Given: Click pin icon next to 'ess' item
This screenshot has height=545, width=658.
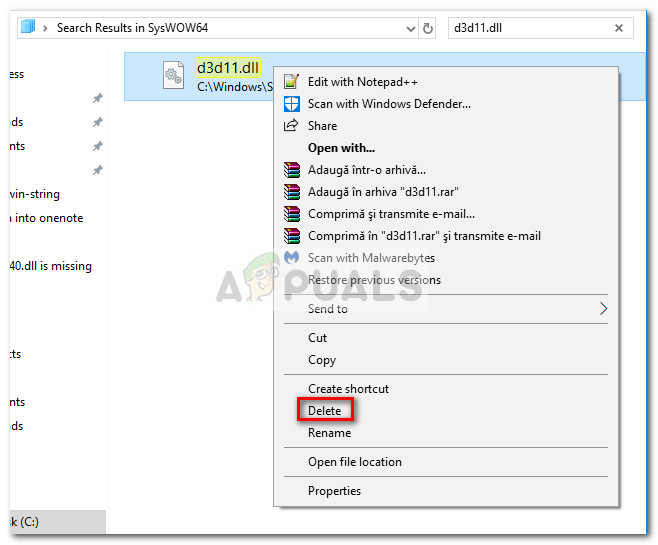Looking at the screenshot, I should (97, 98).
